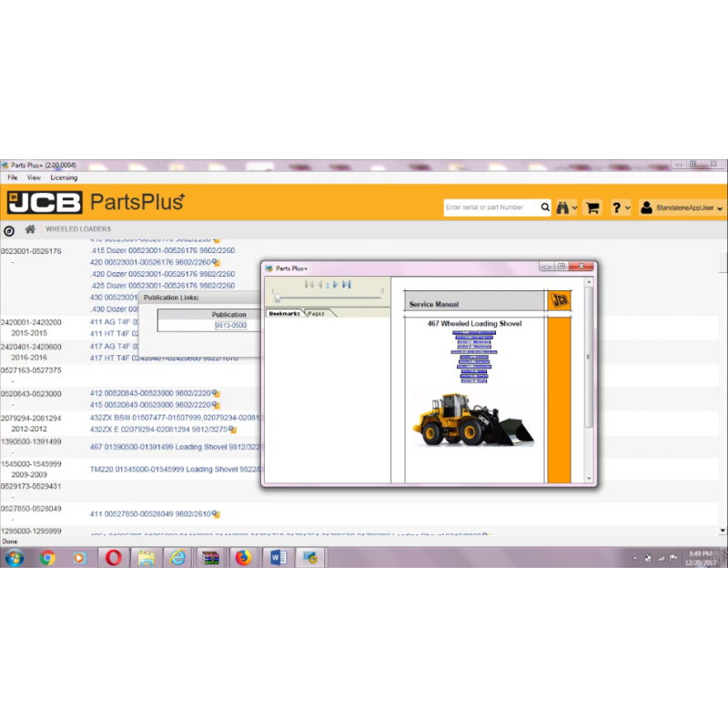Go to the next page in the manual viewer
Image resolution: width=728 pixels, height=728 pixels.
coord(336,284)
